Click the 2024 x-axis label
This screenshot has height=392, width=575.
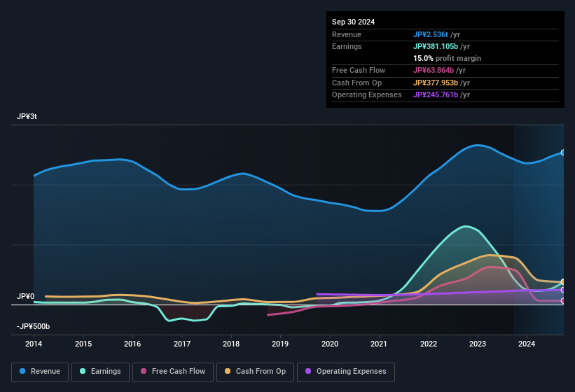pos(527,344)
